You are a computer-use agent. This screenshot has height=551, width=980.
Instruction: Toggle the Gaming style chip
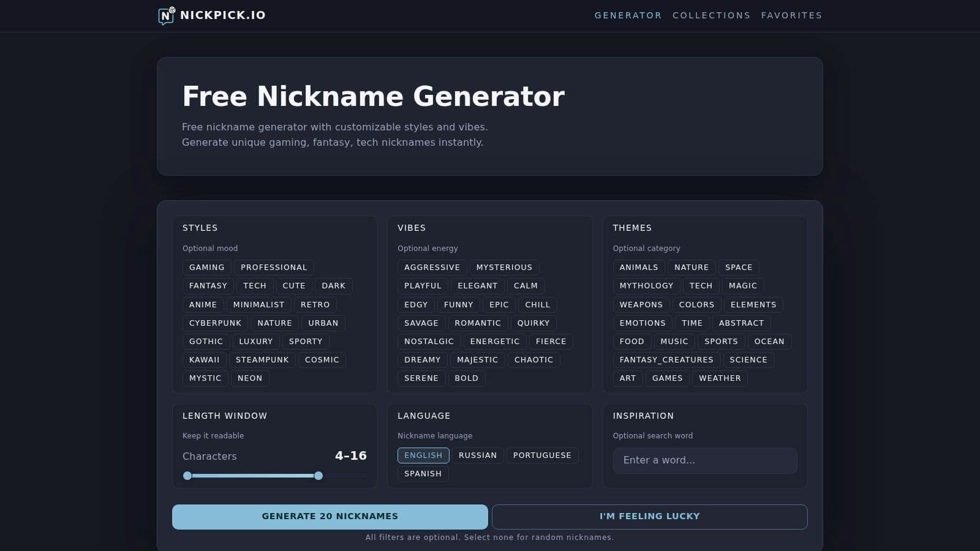click(x=207, y=268)
